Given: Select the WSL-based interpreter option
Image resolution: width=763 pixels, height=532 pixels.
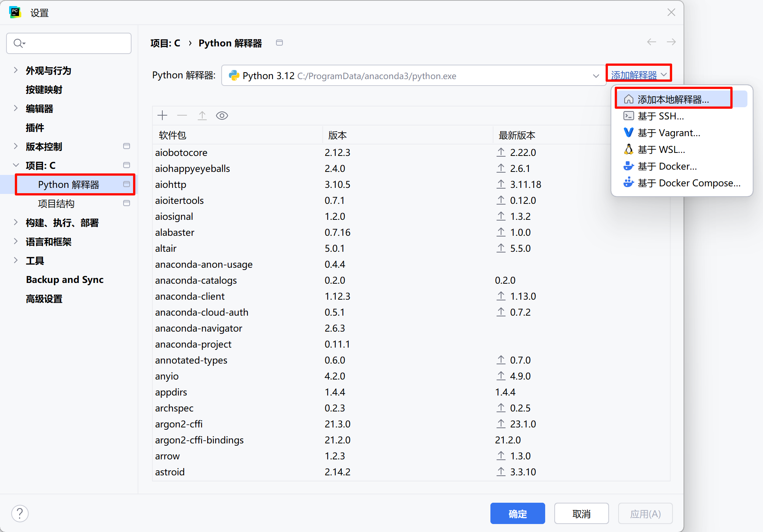Looking at the screenshot, I should [661, 150].
